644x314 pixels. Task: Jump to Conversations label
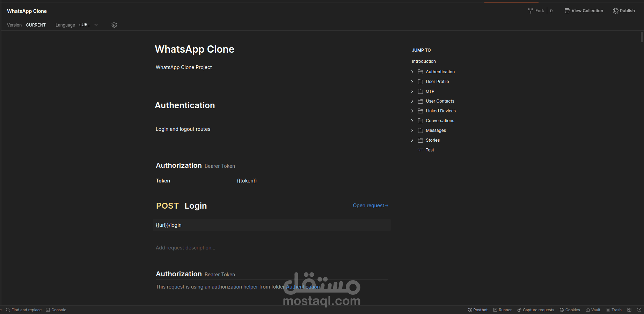pyautogui.click(x=440, y=121)
